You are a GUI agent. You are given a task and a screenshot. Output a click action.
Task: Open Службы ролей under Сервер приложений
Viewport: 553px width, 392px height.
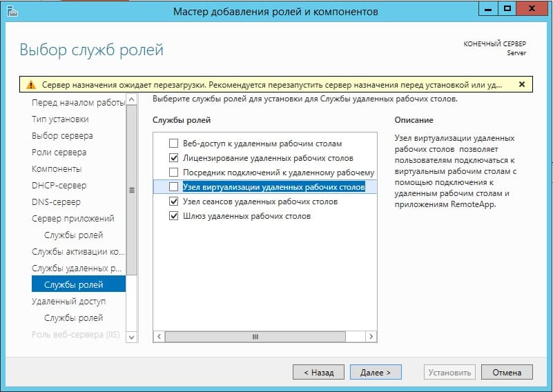[x=73, y=235]
